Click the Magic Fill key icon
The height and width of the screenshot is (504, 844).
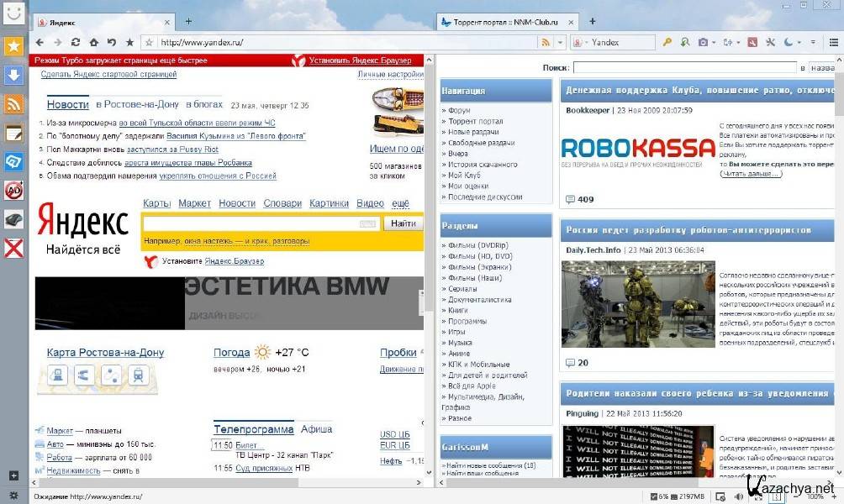tap(667, 42)
